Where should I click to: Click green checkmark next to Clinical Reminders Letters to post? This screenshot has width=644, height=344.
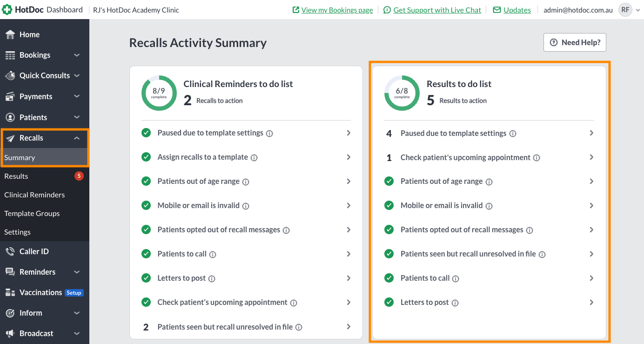click(x=146, y=278)
